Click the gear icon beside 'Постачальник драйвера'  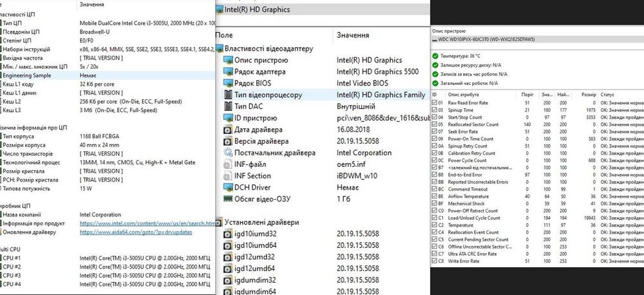click(228, 153)
